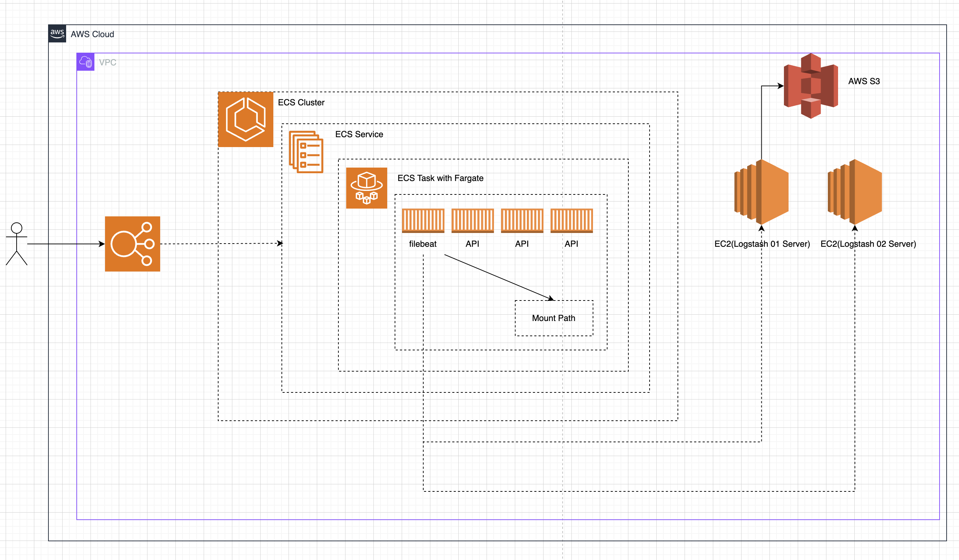Click the user actor figure

tap(16, 244)
